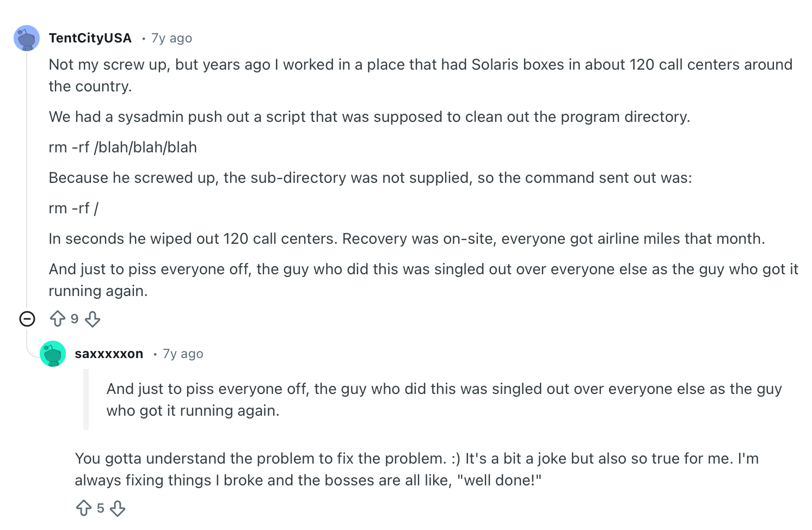
Task: Click the thread line beside TentCityUSA's comment
Action: click(27, 180)
